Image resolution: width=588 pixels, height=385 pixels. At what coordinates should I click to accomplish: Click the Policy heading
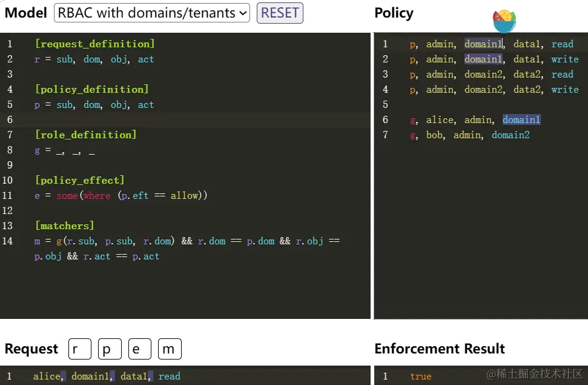click(x=394, y=13)
